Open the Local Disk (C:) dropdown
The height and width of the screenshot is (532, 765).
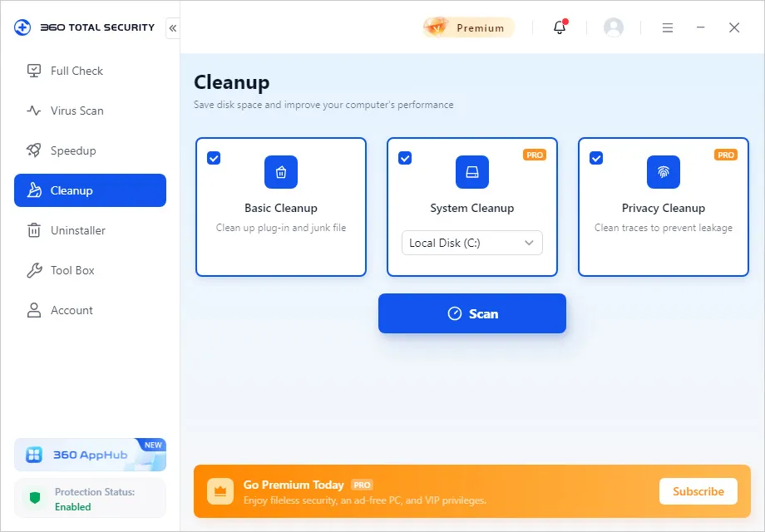[472, 243]
